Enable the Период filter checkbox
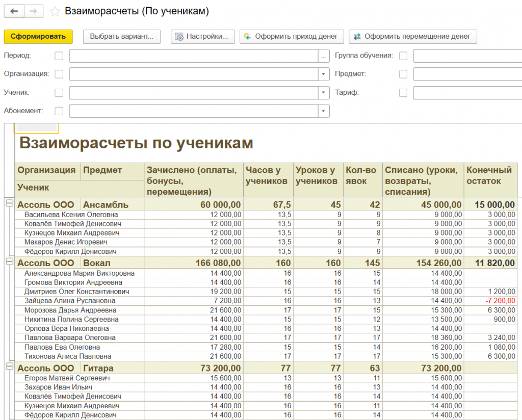Viewport: 522px width, 420px height. 59,56
